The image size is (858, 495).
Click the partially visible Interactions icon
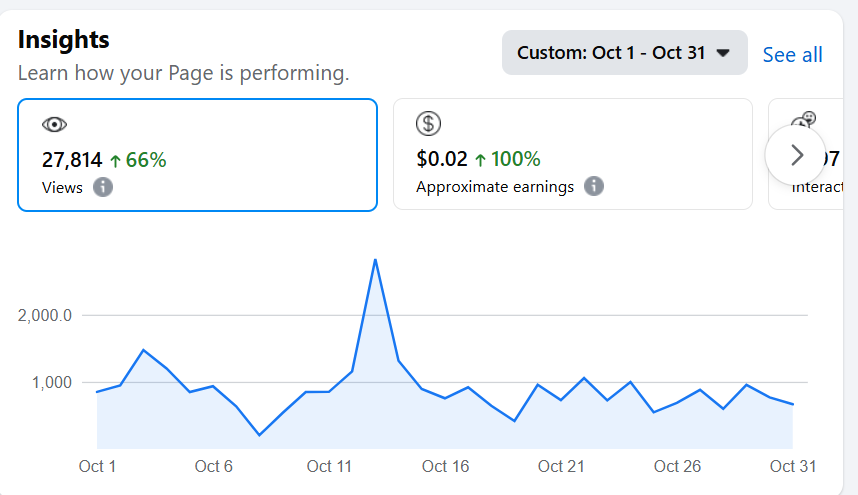point(804,120)
